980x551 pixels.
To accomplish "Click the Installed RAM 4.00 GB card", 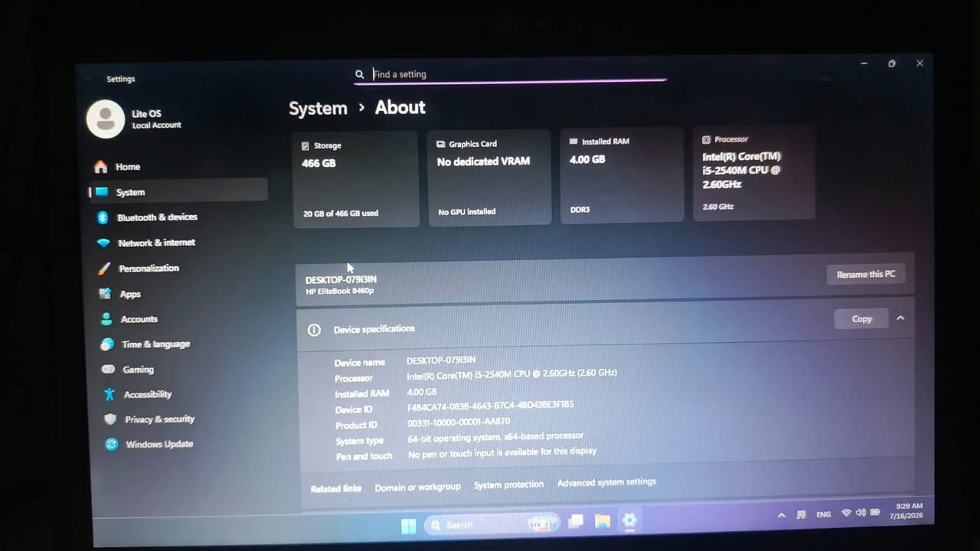I will coord(622,175).
